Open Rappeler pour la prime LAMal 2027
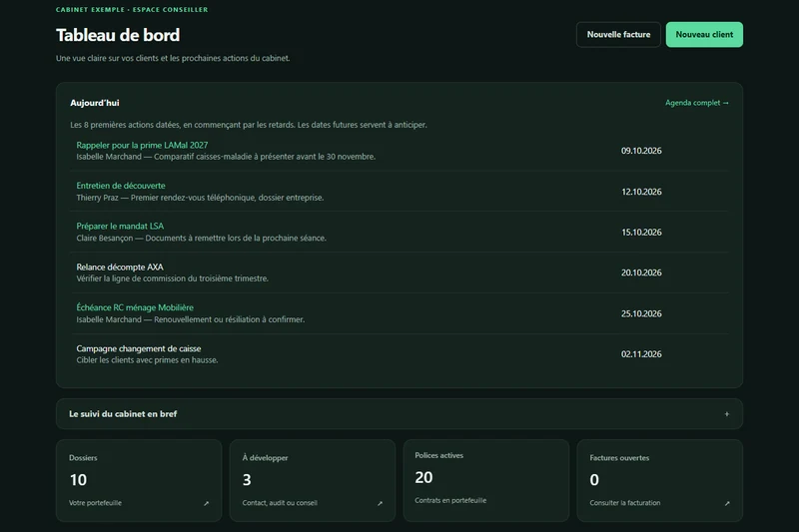This screenshot has width=799, height=532. pos(142,145)
